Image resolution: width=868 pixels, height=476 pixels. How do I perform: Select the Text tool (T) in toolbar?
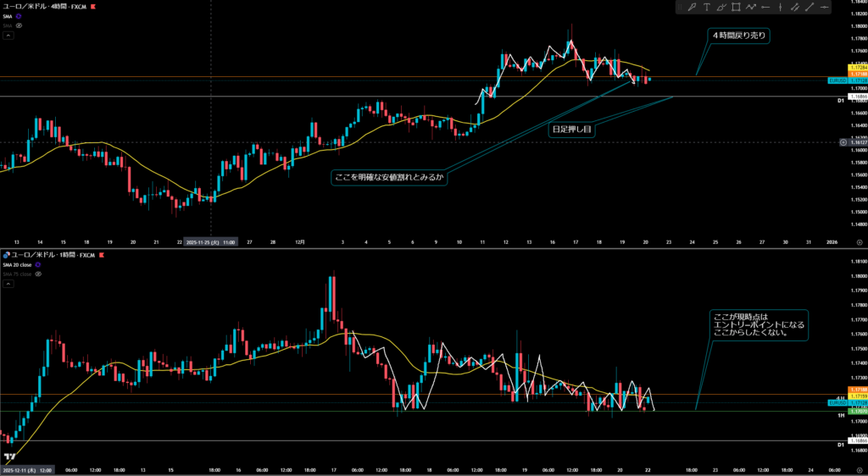click(707, 8)
